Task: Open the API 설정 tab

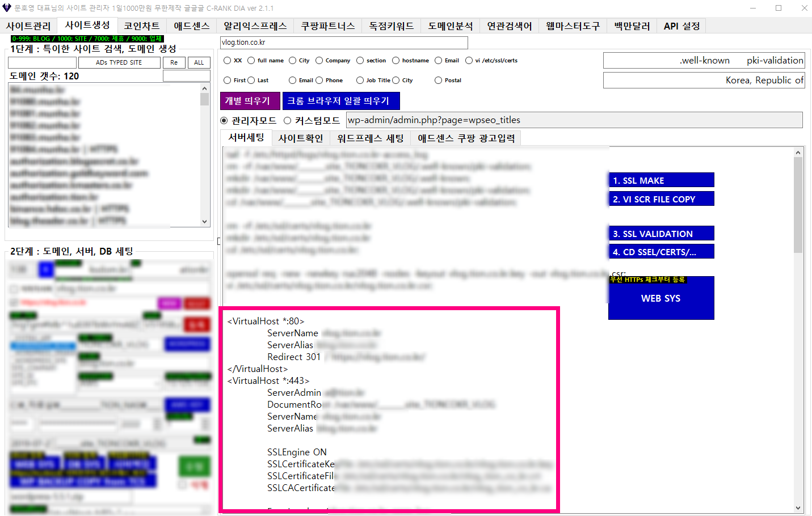Action: 681,26
